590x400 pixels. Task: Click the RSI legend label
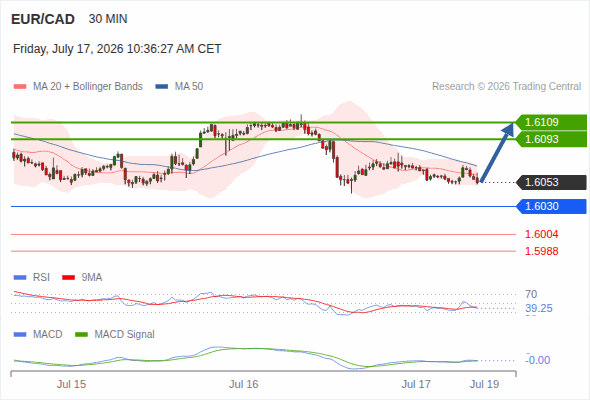(x=41, y=278)
